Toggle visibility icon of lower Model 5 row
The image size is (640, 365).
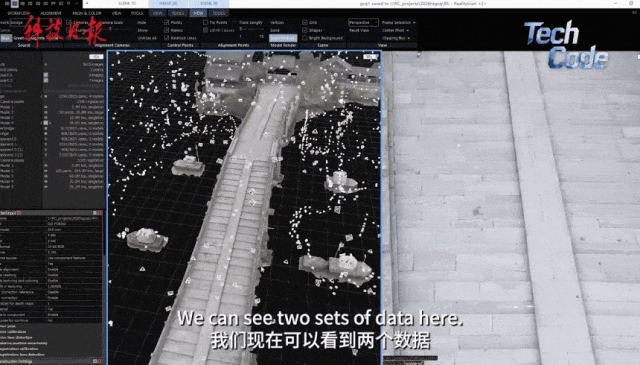pyautogui.click(x=46, y=187)
